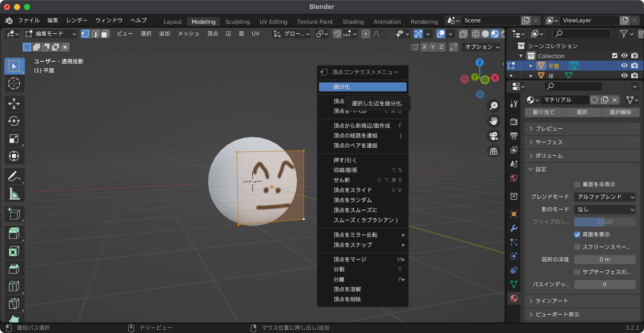Check the サブサーフェスの... checkbox
Image resolution: width=644 pixels, height=333 pixels.
click(x=577, y=272)
